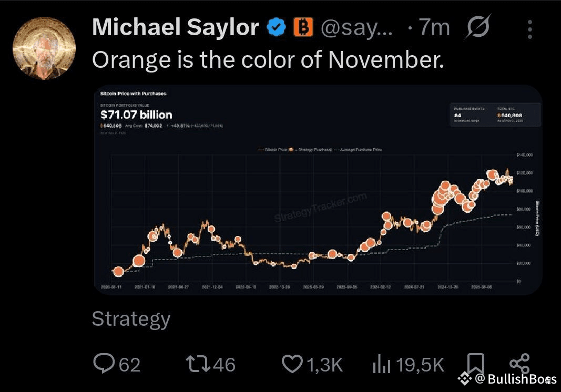Viewport: 561px width, 392px height.
Task: View analytics via the 19,5K views icon
Action: click(x=381, y=363)
